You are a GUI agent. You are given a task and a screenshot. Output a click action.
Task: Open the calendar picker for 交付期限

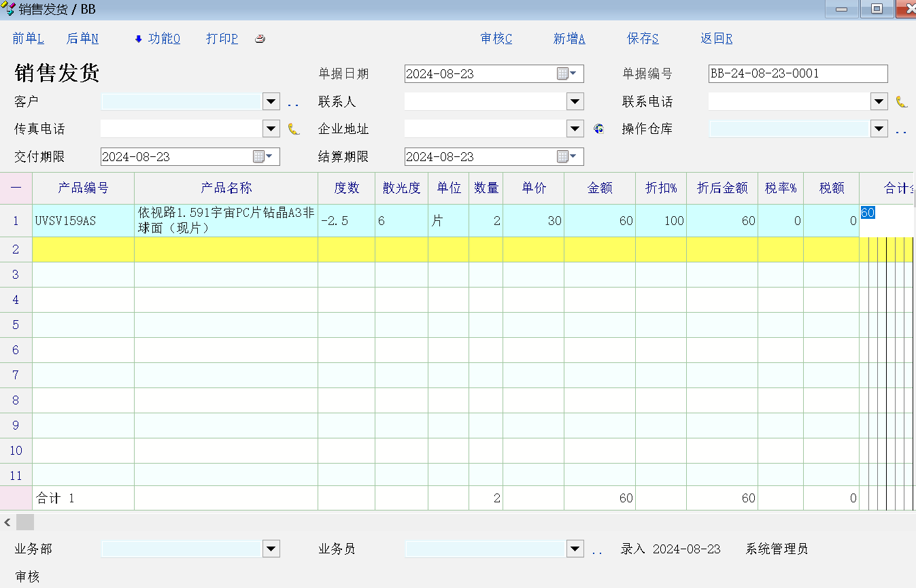point(262,157)
